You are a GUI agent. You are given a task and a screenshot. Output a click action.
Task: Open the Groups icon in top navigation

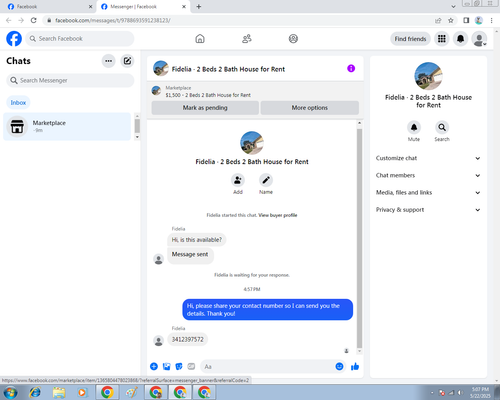click(293, 39)
